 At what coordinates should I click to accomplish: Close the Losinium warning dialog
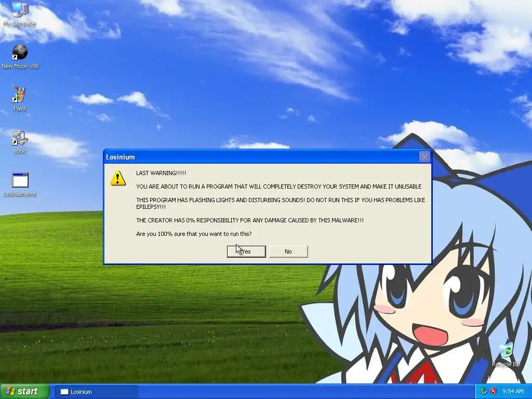click(424, 157)
